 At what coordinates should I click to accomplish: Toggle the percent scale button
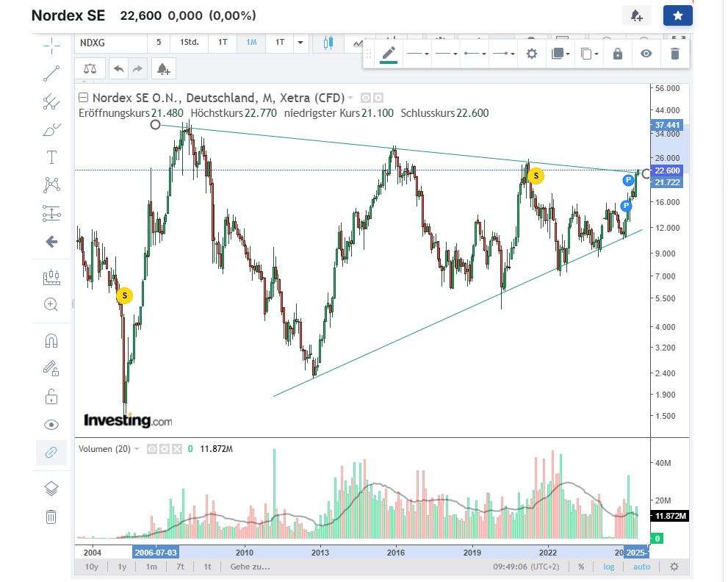[581, 567]
